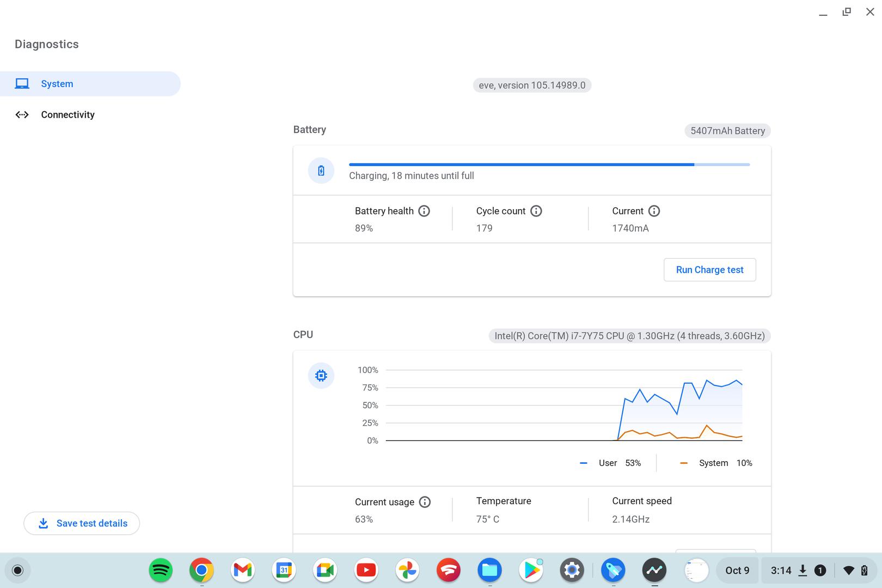882x588 pixels.
Task: Click the System 10% legend entry
Action: click(716, 463)
